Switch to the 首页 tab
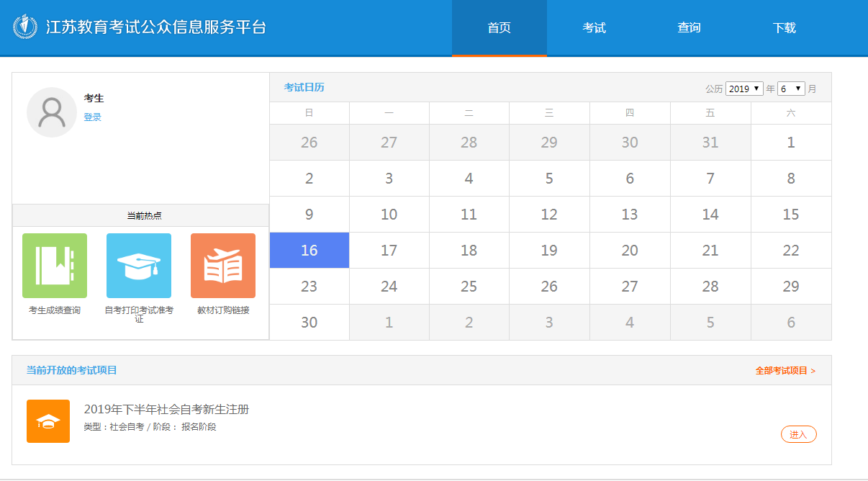This screenshot has width=868, height=481. pyautogui.click(x=499, y=28)
